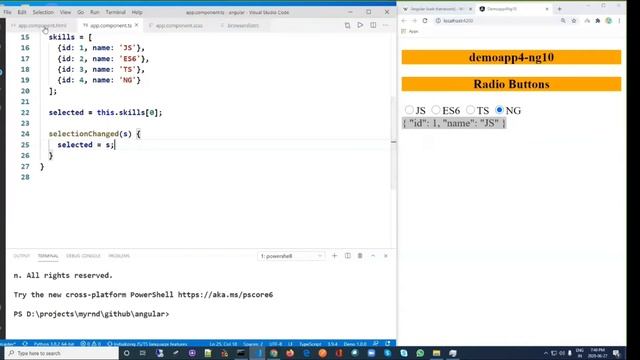Open the View menu in VS Code

65,12
